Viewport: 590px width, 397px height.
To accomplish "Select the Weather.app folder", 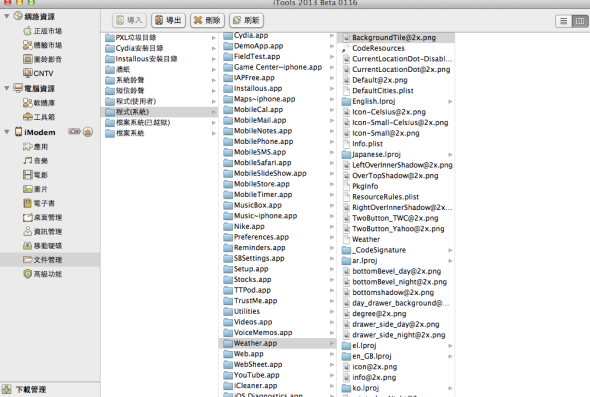I will click(277, 343).
